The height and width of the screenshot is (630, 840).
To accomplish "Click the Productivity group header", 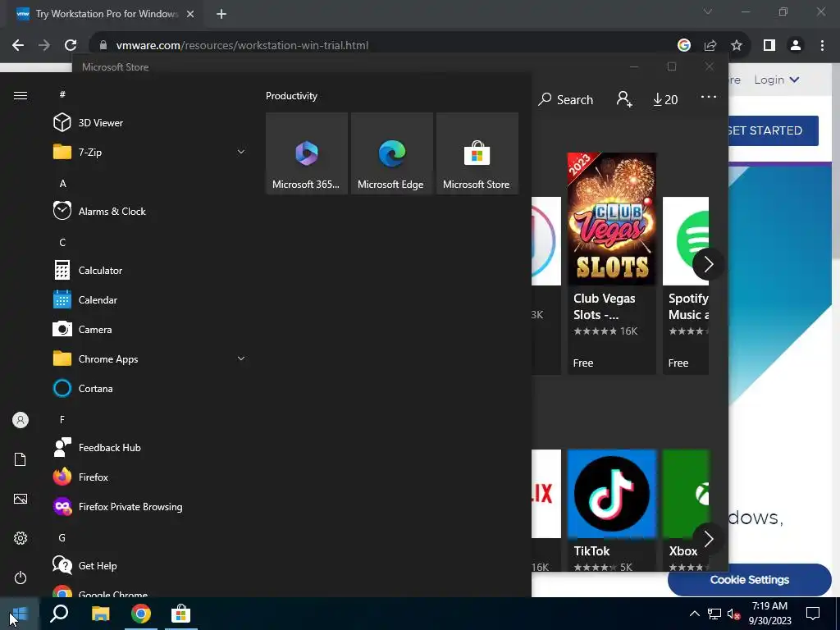I will 291,96.
